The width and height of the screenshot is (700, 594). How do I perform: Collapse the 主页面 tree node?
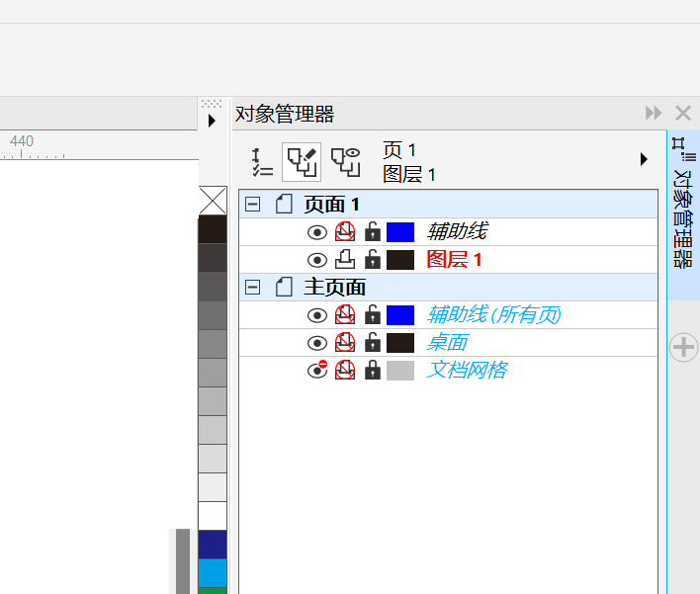pos(253,288)
